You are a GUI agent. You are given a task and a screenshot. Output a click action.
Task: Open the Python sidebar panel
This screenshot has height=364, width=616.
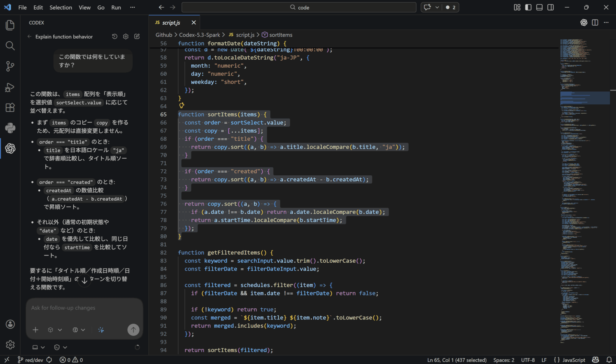coord(10,128)
